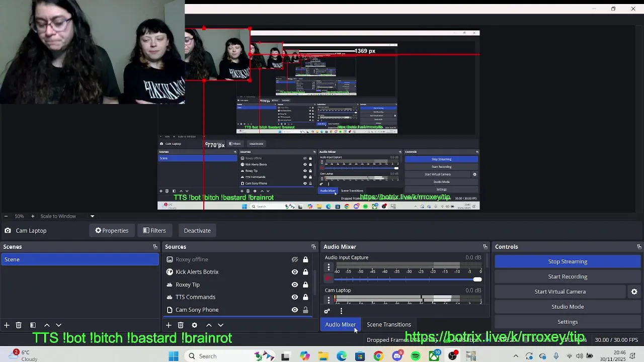The width and height of the screenshot is (644, 362).
Task: Open File Explorer from taskbar
Action: tap(323, 356)
